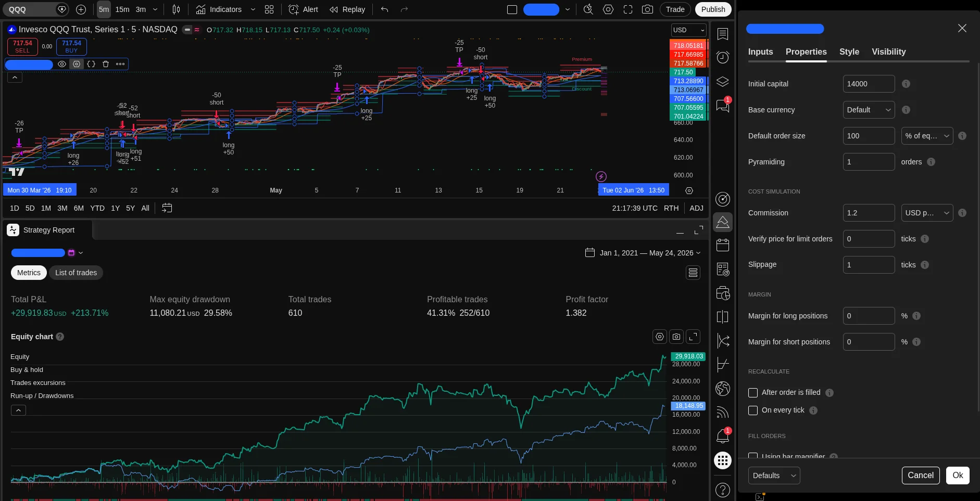The width and height of the screenshot is (980, 501).
Task: Select the List of trades tab
Action: tap(76, 273)
